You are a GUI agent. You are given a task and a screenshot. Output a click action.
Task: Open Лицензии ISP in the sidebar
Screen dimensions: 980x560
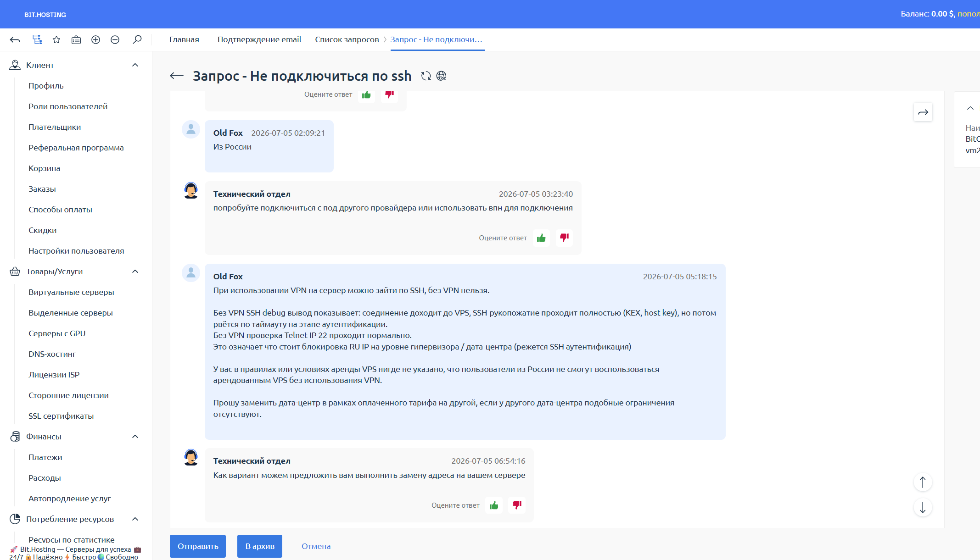54,375
